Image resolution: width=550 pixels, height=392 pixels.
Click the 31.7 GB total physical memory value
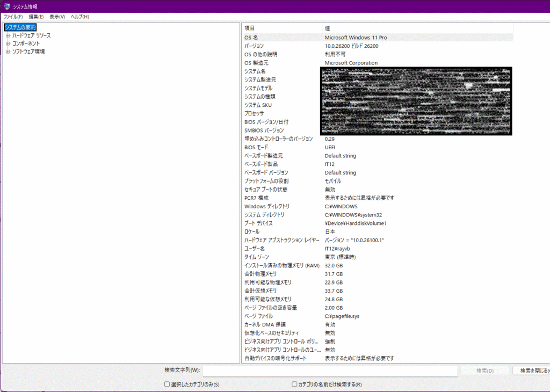click(334, 274)
